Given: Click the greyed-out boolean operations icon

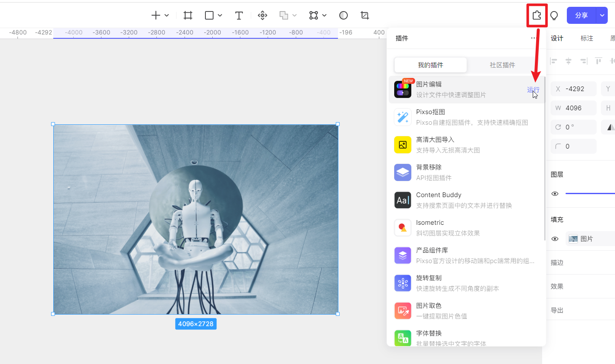Looking at the screenshot, I should (x=283, y=15).
